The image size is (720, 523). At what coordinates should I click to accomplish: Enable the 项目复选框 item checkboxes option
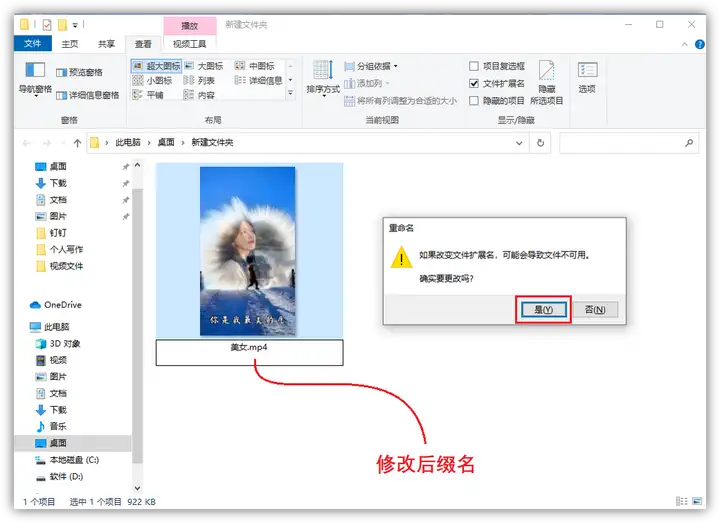pos(474,66)
